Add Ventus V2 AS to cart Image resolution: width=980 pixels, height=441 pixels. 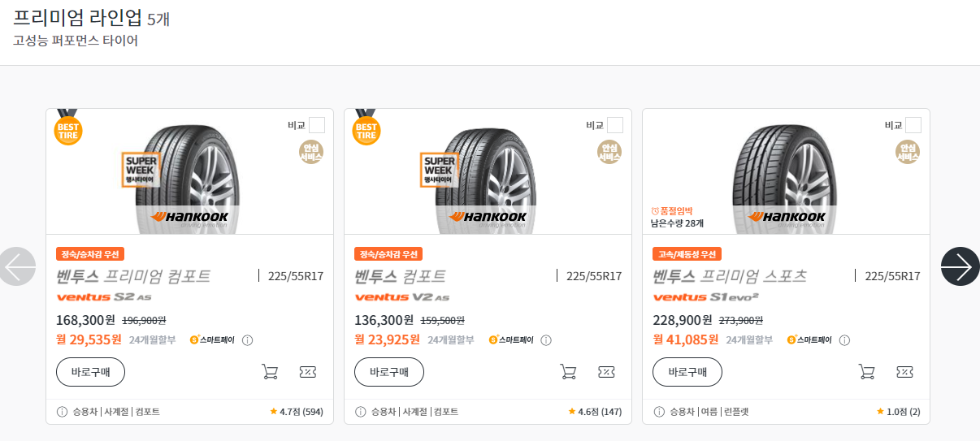[568, 372]
